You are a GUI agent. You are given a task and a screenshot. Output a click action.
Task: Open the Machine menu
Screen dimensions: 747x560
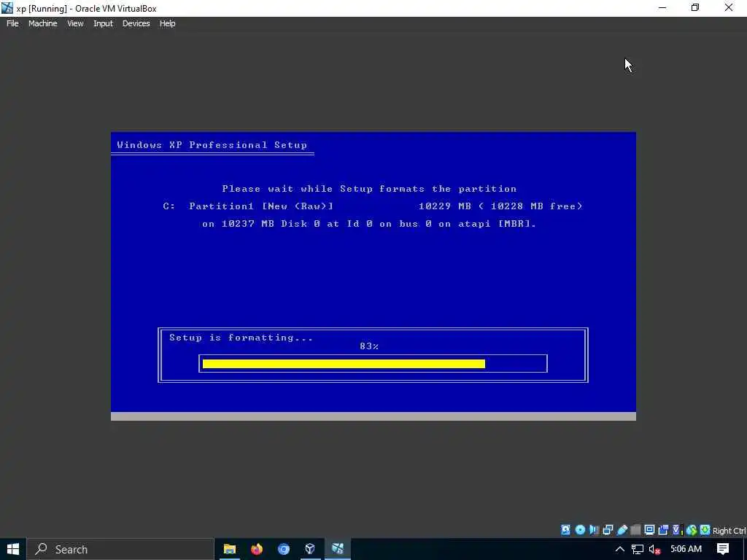coord(43,23)
